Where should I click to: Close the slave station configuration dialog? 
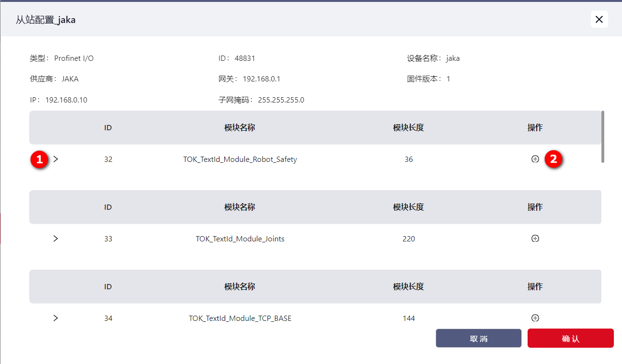click(599, 19)
